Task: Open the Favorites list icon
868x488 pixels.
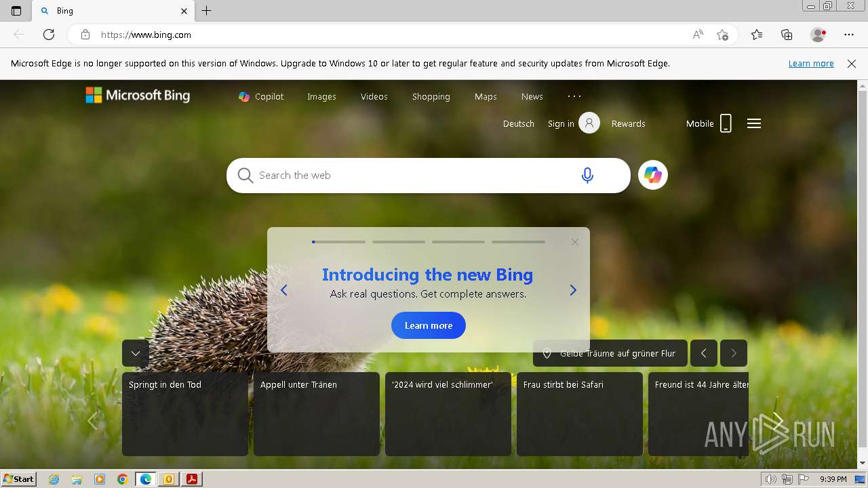Action: (757, 35)
